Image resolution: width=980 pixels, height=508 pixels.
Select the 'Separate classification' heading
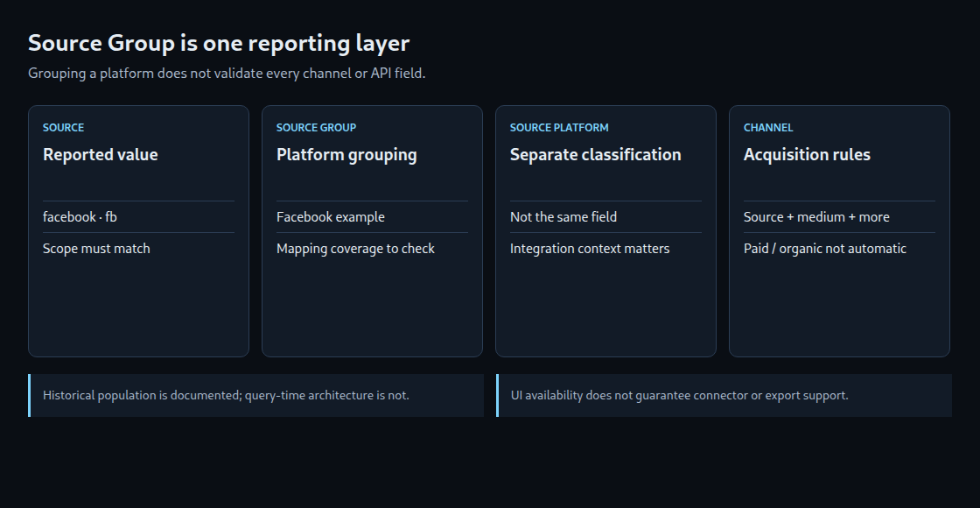click(x=596, y=154)
